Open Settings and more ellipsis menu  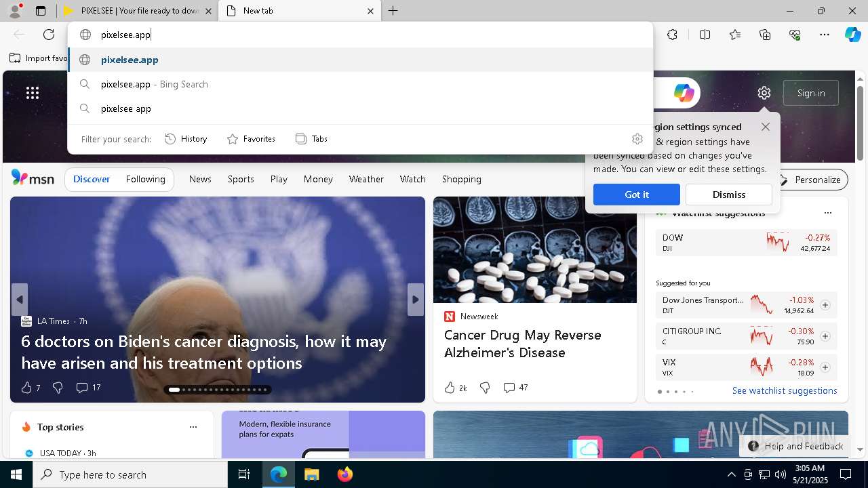825,35
